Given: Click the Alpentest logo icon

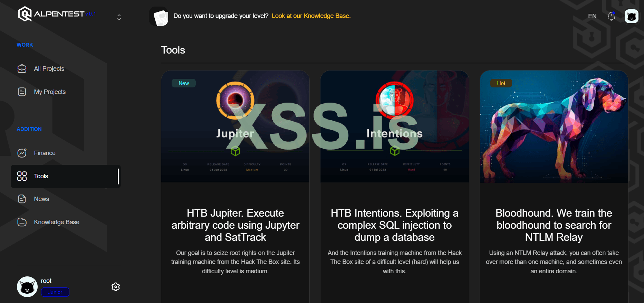Looking at the screenshot, I should 25,14.
